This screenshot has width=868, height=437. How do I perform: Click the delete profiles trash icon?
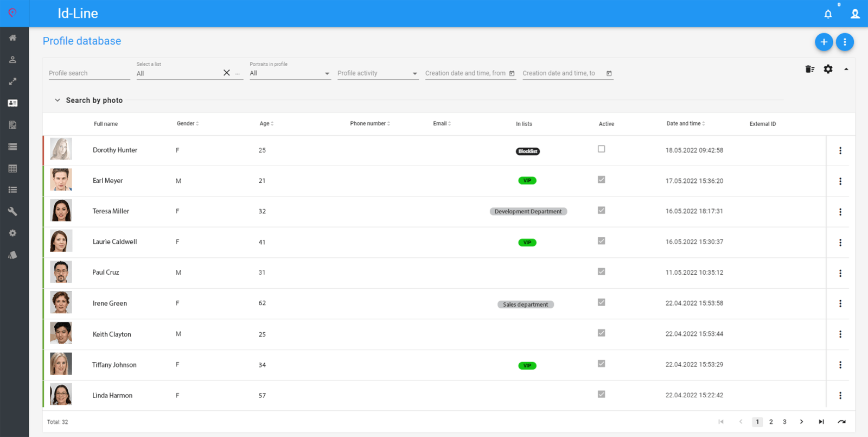point(809,69)
